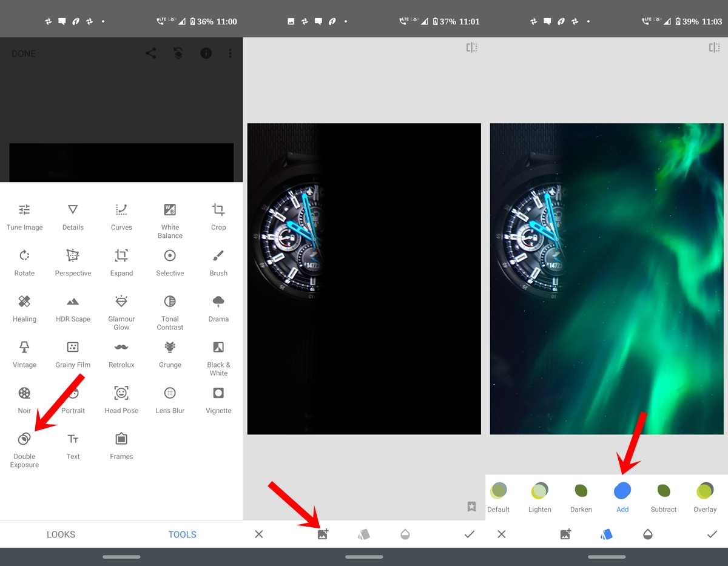The width and height of the screenshot is (728, 566).
Task: Choose the Subtract blend mode
Action: [x=664, y=497]
